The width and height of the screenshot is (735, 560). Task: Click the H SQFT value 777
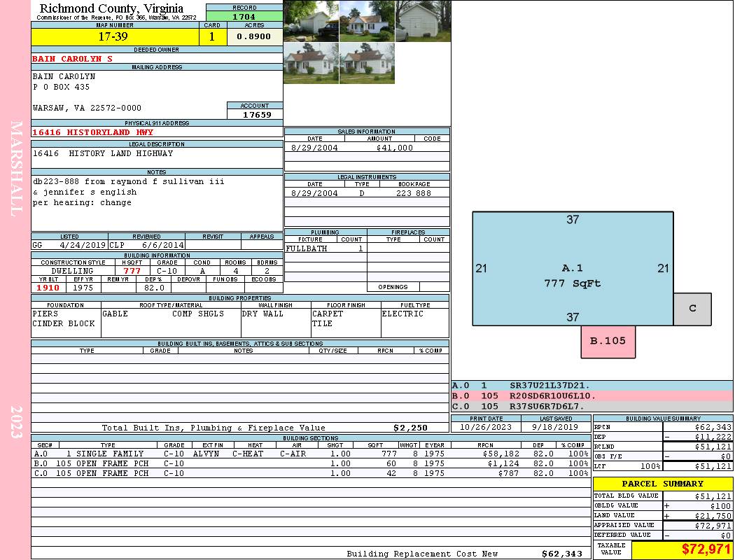[x=132, y=271]
